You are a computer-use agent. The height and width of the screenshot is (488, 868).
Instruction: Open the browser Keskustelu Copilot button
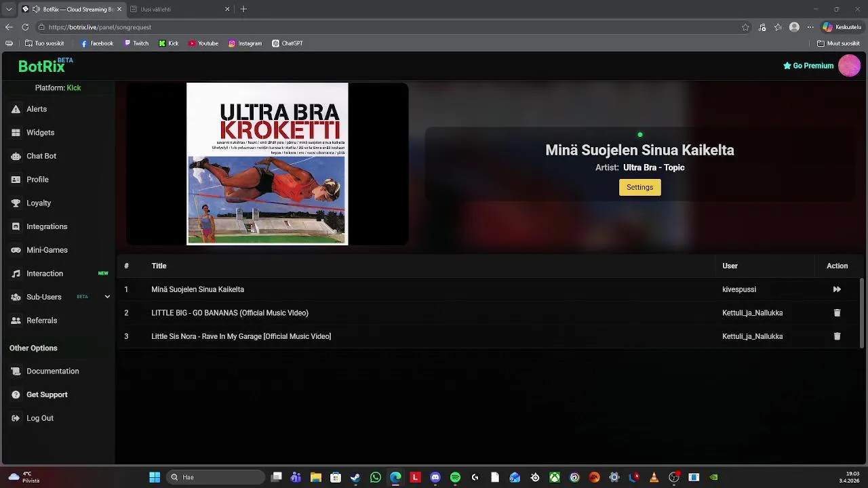click(842, 27)
